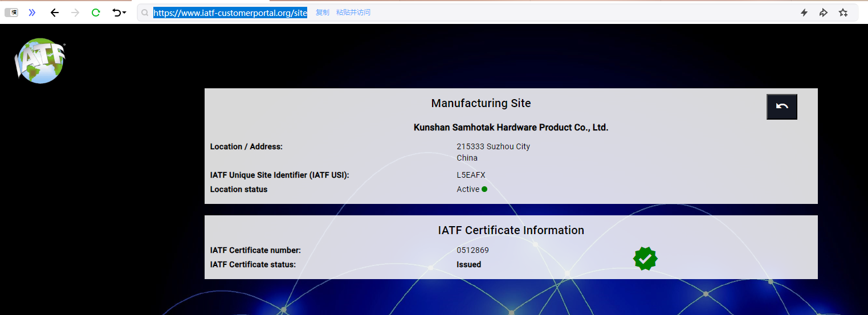Select the Manufacturing Site heading
Screen dimensions: 868x315
click(x=481, y=103)
